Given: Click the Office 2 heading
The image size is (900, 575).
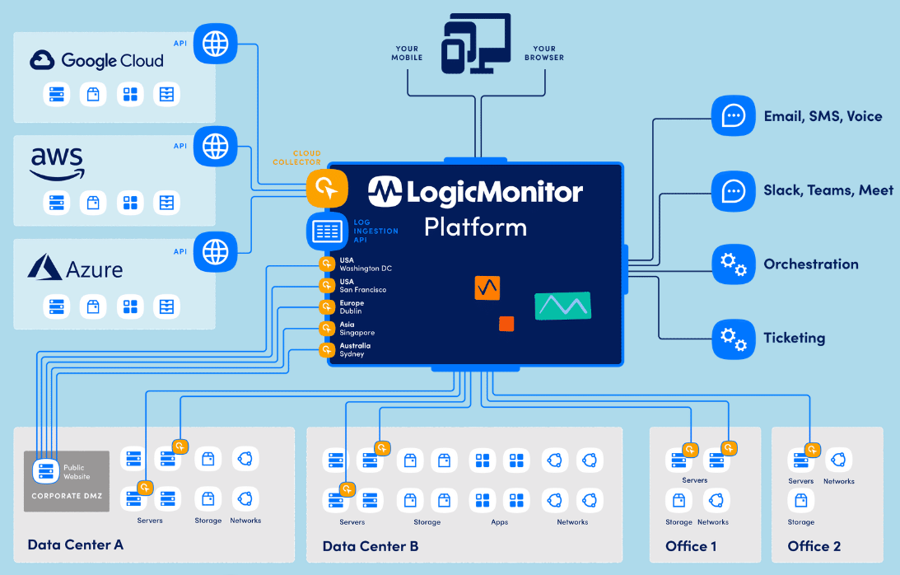Looking at the screenshot, I should (814, 546).
